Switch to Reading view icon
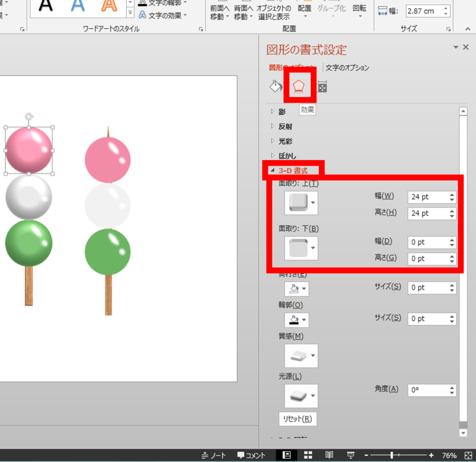This screenshot has width=476, height=462. pos(329,454)
